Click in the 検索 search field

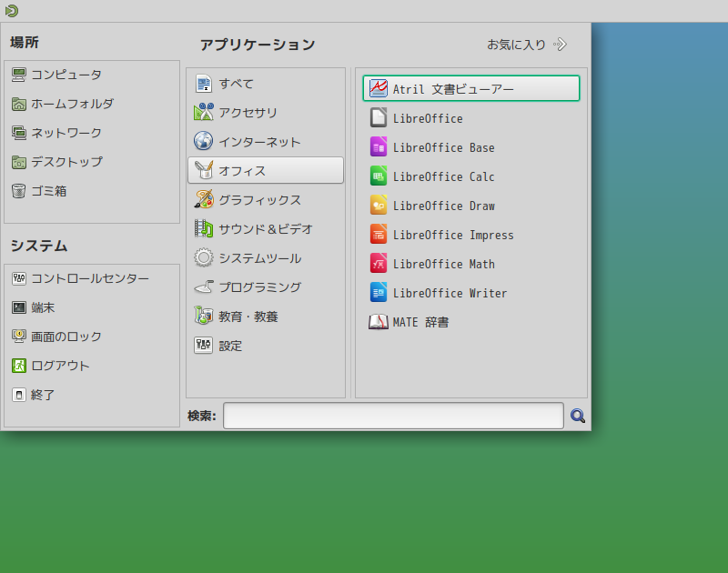point(393,416)
